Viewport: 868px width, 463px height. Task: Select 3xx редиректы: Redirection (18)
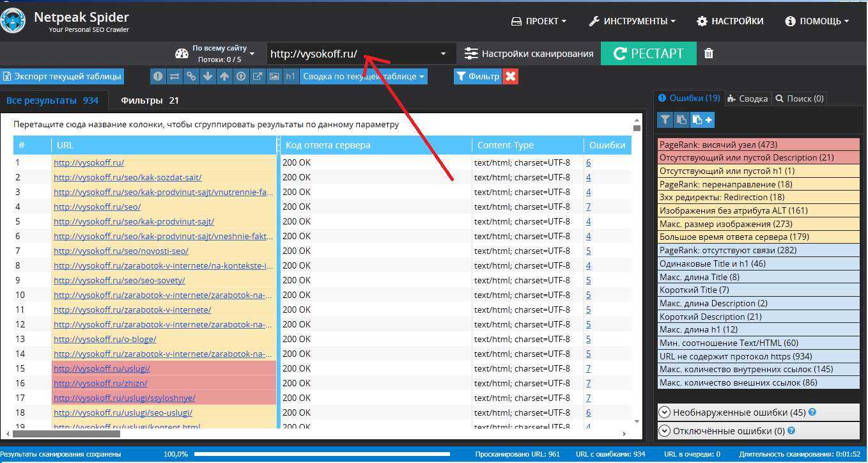(759, 197)
